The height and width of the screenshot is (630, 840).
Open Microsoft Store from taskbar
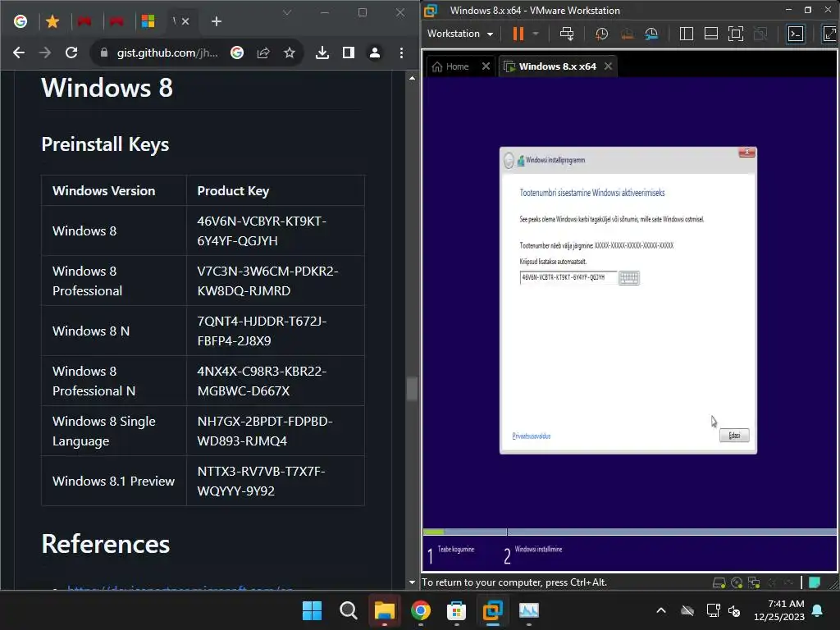(x=456, y=610)
